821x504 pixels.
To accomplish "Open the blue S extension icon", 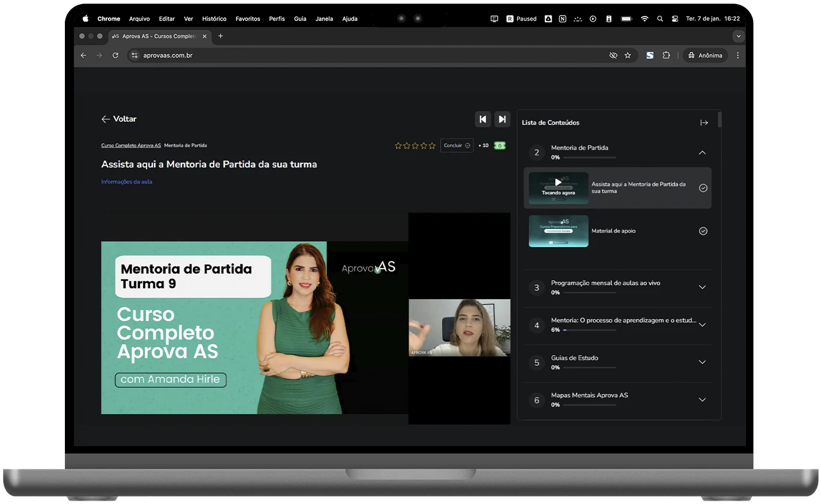I will coord(650,56).
